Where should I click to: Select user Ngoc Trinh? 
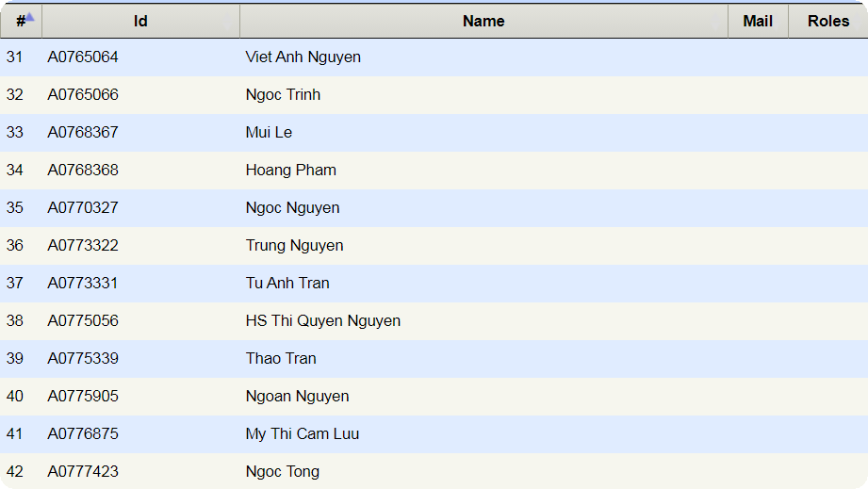pos(283,95)
